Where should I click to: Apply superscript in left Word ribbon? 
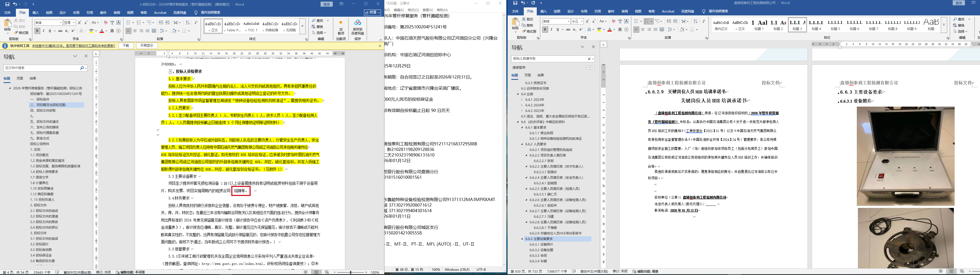tap(73, 31)
